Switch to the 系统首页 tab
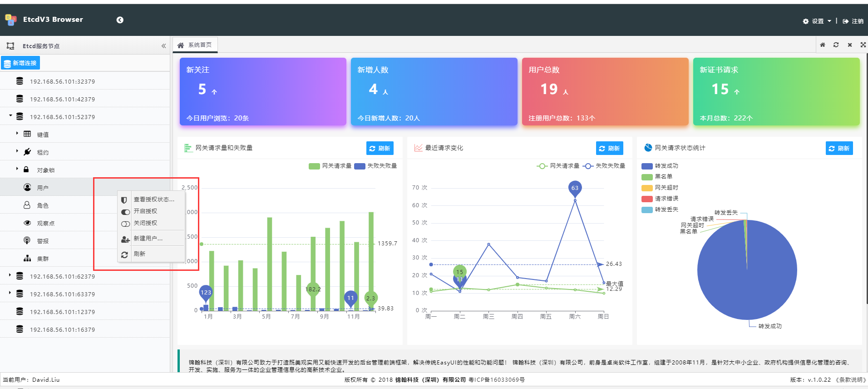This screenshot has height=389, width=868. click(195, 45)
